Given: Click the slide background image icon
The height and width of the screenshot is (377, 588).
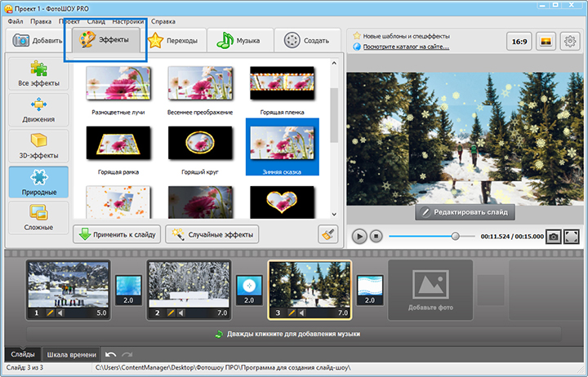Looking at the screenshot, I should [544, 40].
